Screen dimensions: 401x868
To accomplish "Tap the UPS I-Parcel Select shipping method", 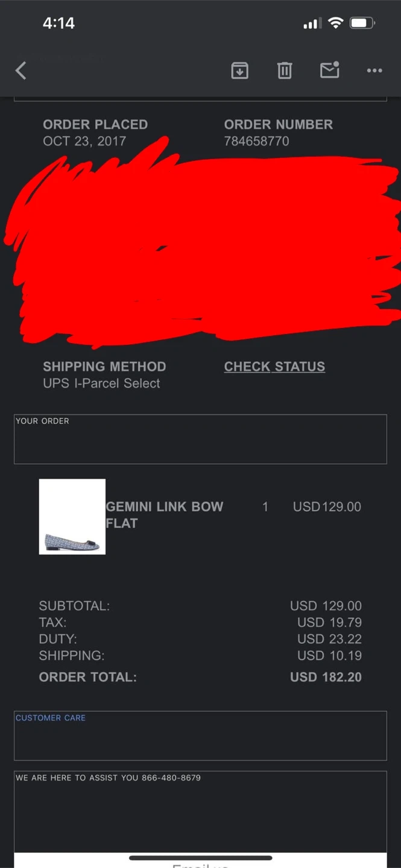I will [x=101, y=383].
